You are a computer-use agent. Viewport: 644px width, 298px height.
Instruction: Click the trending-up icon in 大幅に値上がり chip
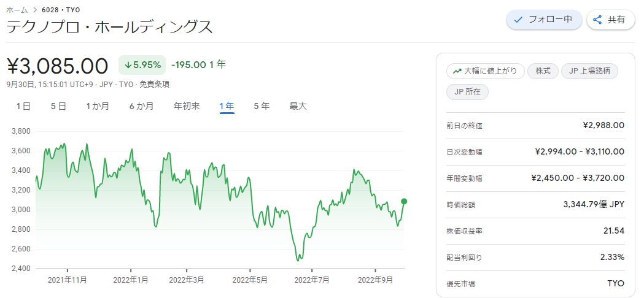457,71
